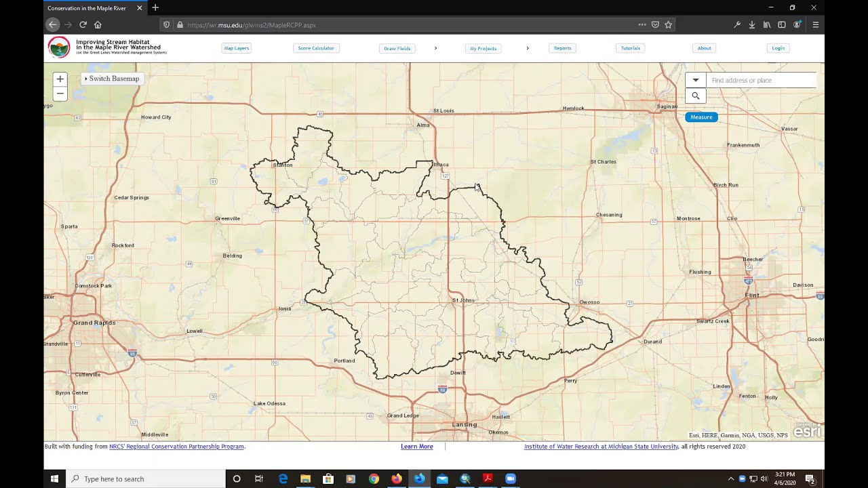Viewport: 868px width, 488px height.
Task: Expand the arrow next to My Projects
Action: tap(528, 48)
